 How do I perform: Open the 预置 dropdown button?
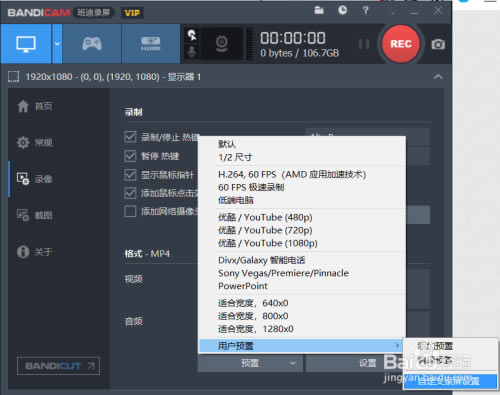(250, 363)
